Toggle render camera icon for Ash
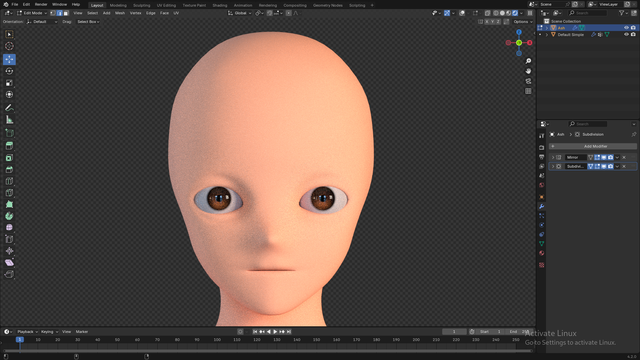 click(x=633, y=28)
